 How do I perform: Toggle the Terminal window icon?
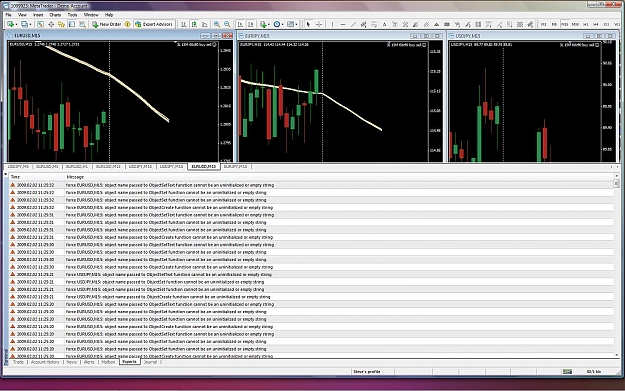tap(72, 24)
